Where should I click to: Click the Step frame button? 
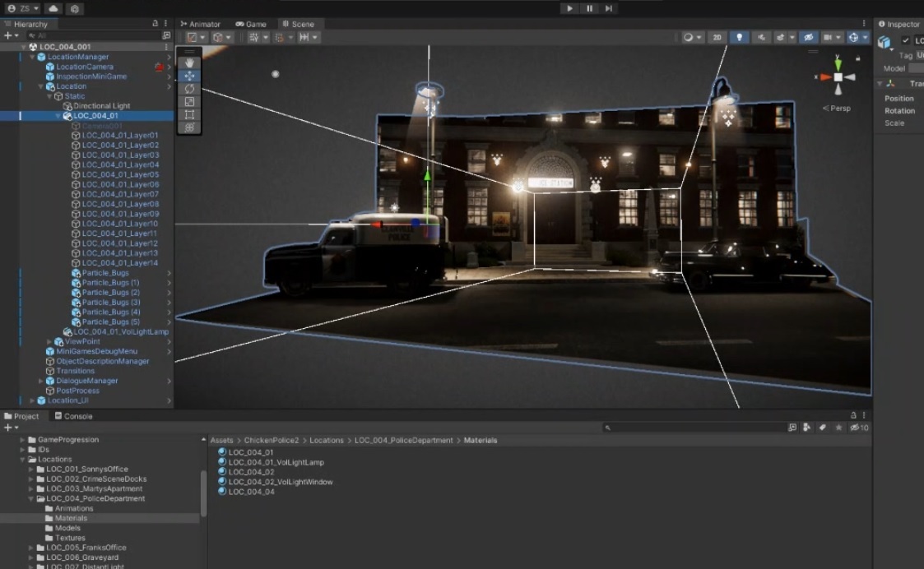[x=609, y=8]
